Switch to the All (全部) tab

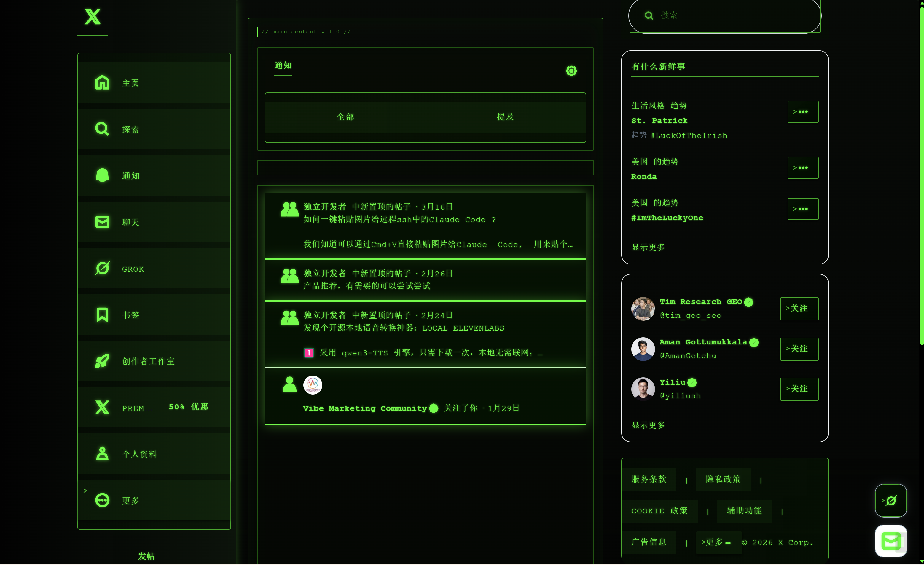[345, 117]
